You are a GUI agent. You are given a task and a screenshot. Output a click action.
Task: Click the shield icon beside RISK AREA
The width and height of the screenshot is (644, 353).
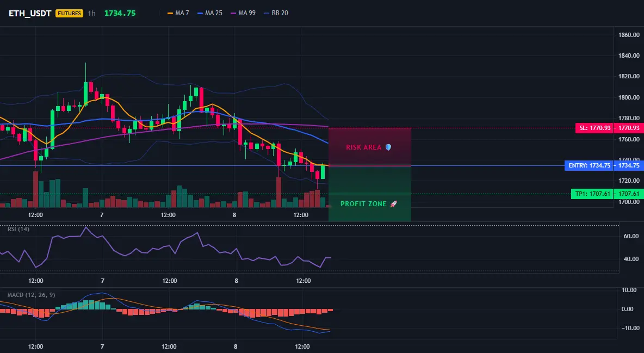pyautogui.click(x=388, y=147)
